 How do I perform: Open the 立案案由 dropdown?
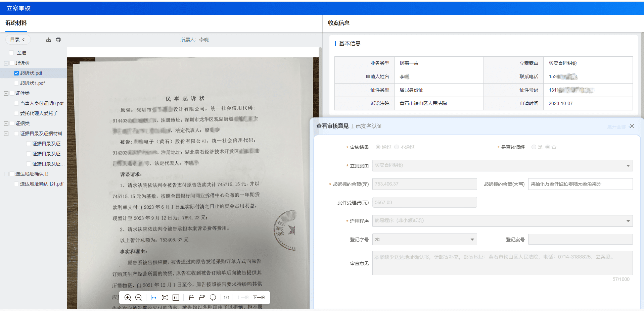502,165
